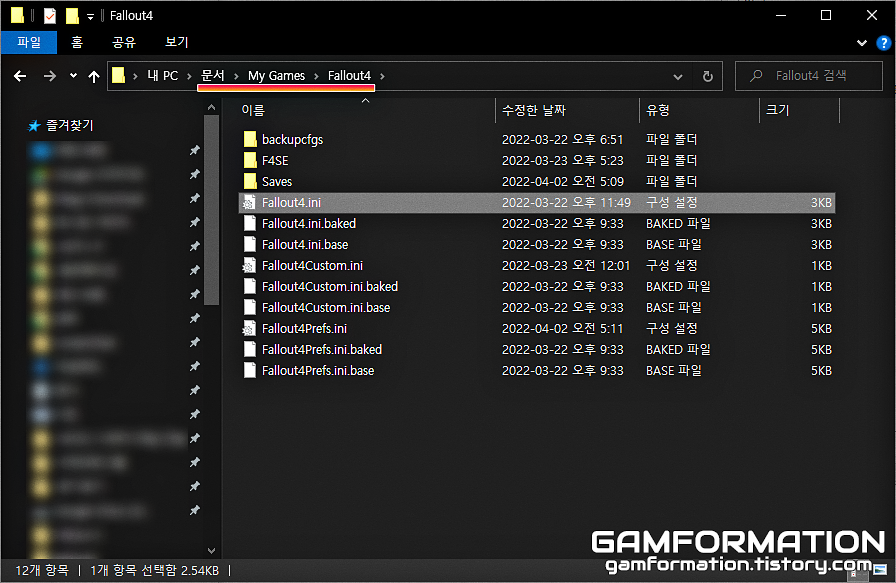Expand the ribbon with the chevron
The image size is (896, 583).
(862, 43)
